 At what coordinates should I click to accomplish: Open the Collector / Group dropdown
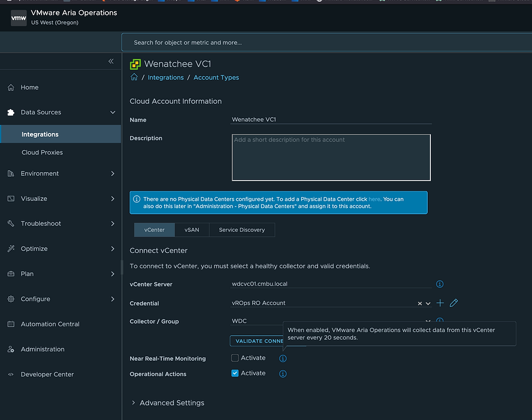click(x=331, y=321)
